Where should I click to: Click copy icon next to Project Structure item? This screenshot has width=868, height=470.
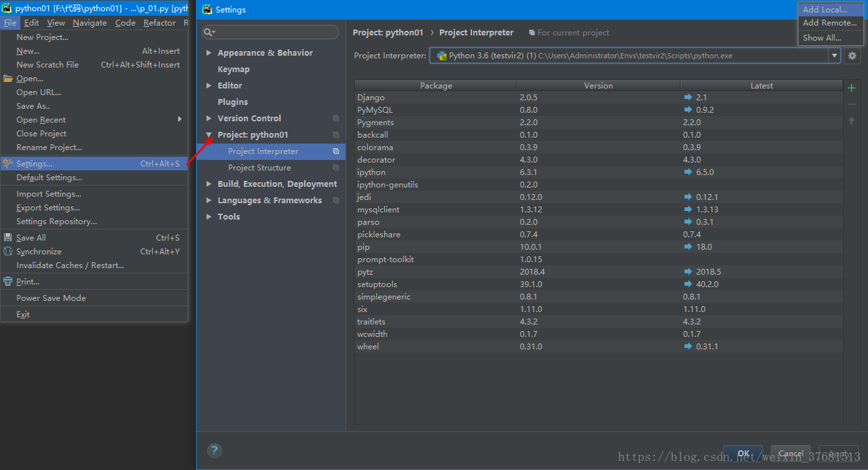click(336, 168)
